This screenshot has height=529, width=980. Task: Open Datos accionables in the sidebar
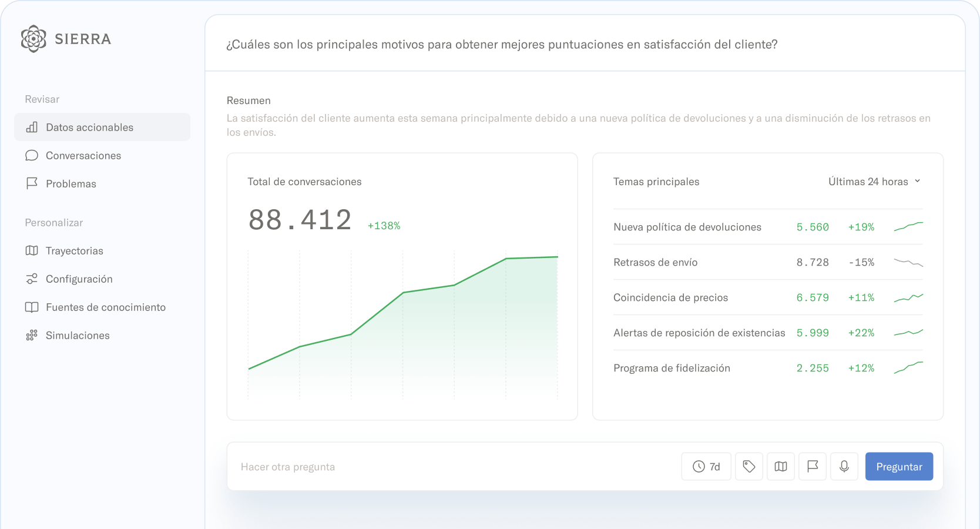[102, 127]
